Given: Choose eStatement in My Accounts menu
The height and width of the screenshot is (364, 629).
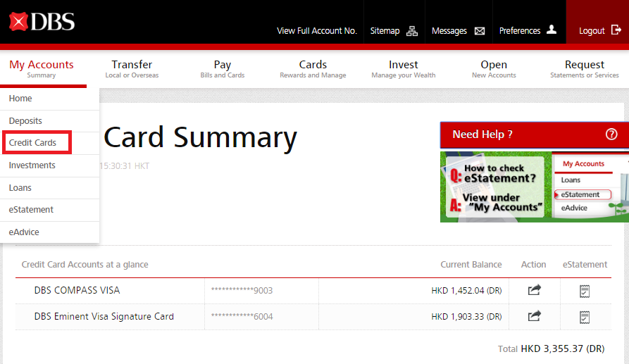Looking at the screenshot, I should pyautogui.click(x=31, y=210).
